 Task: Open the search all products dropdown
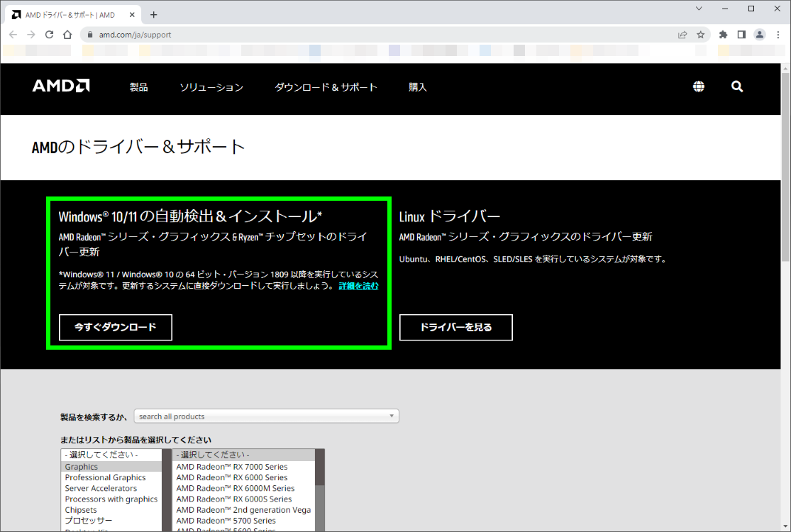pyautogui.click(x=266, y=416)
